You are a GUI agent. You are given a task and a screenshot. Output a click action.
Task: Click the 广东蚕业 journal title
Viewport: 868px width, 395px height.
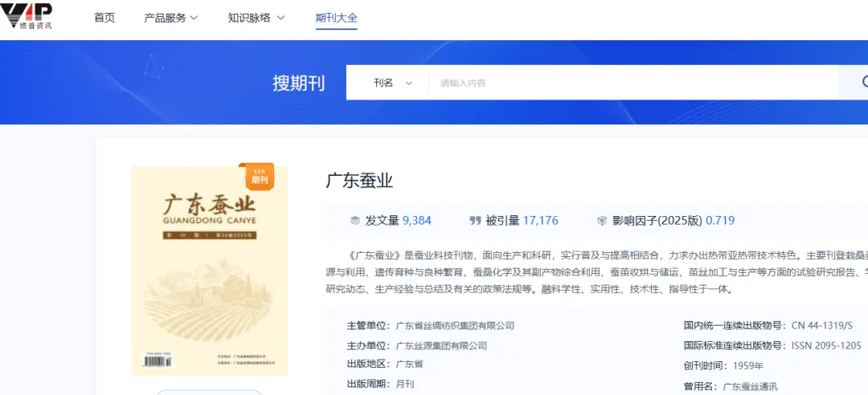(x=359, y=181)
